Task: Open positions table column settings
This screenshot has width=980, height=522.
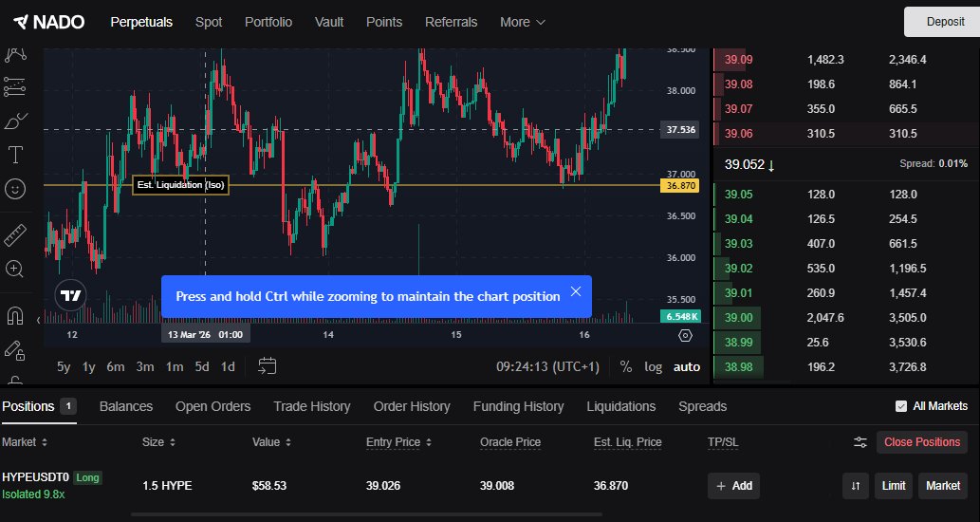Action: tap(860, 442)
